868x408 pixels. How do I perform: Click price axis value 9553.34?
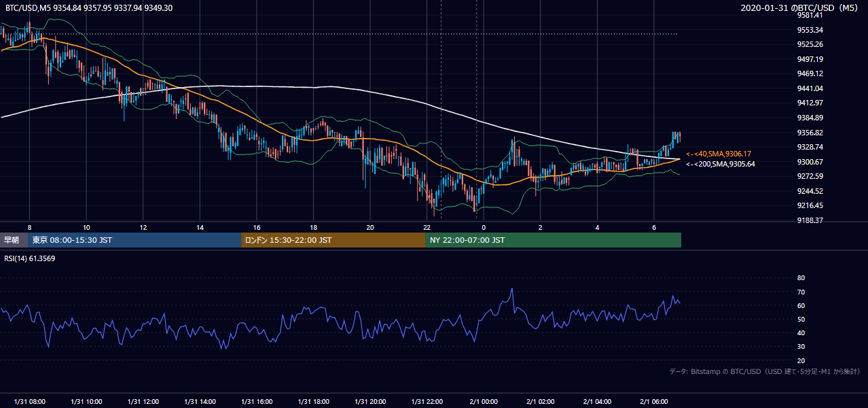click(x=810, y=30)
